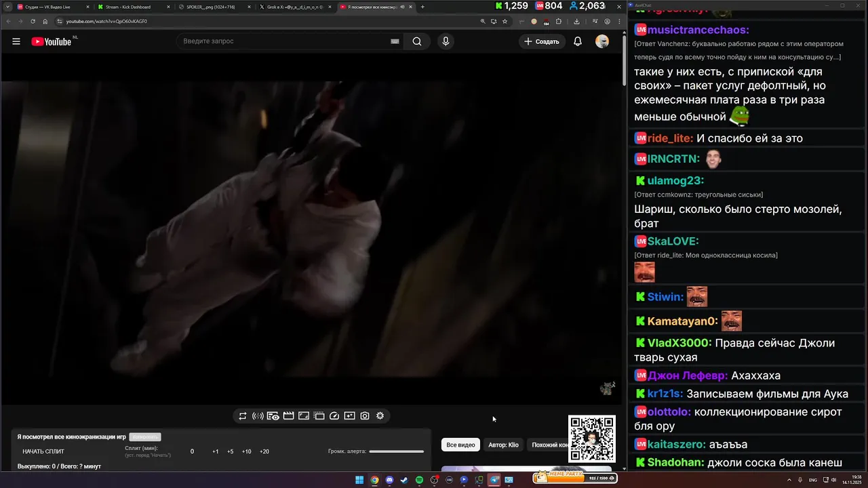Select the Все видео filter chip
Image resolution: width=868 pixels, height=488 pixels.
(460, 445)
